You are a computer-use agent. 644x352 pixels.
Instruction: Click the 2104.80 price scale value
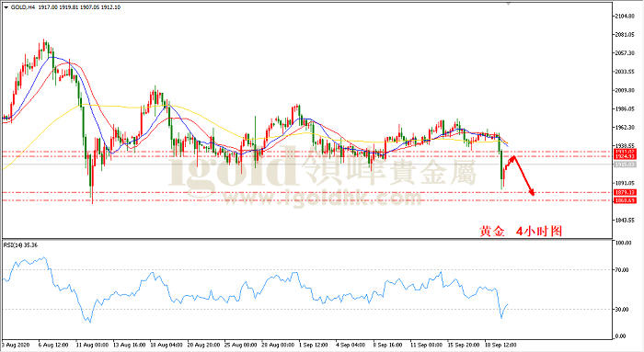click(625, 16)
